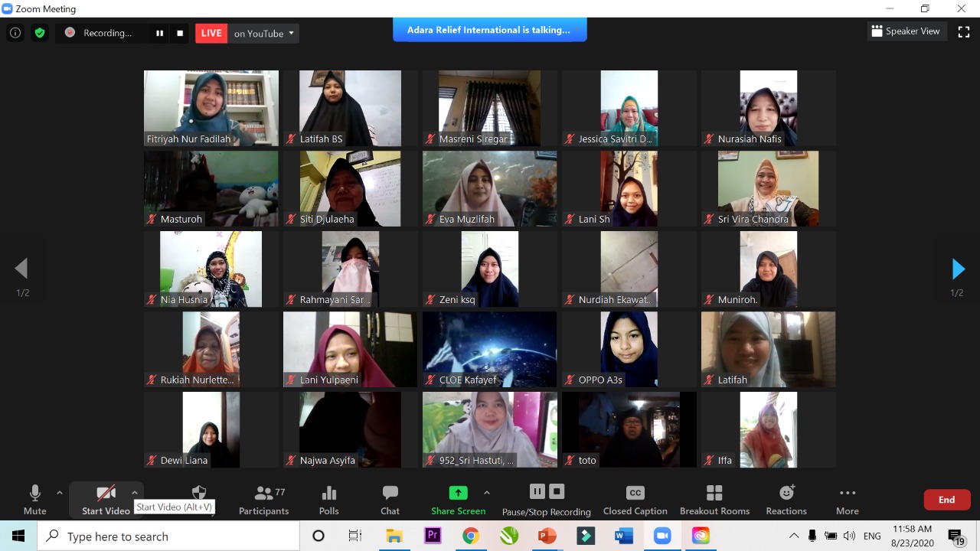Expand video options arrow beside Start Video

135,493
